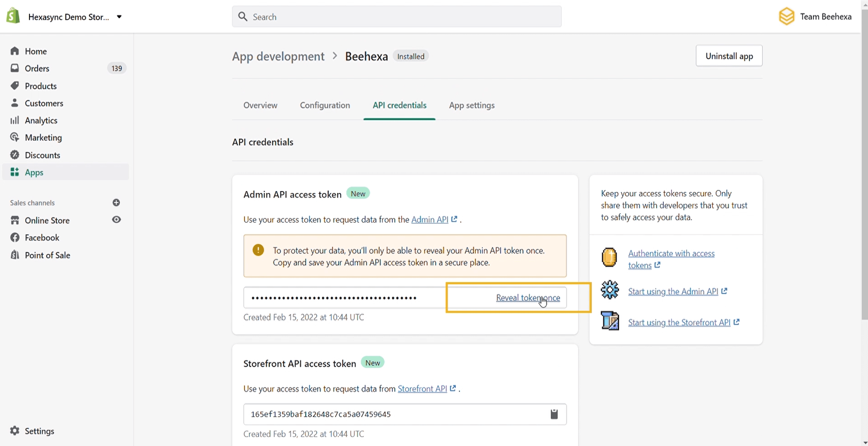Click the Storefront API token field
Viewport: 868px width, 446px height.
tap(405, 414)
